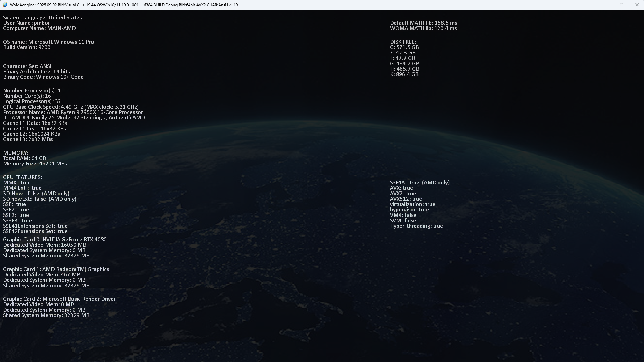Screen dimensions: 644x362
Task: Click 'Cache L1 Inst.: 16x32 KBs'
Action: click(35, 129)
